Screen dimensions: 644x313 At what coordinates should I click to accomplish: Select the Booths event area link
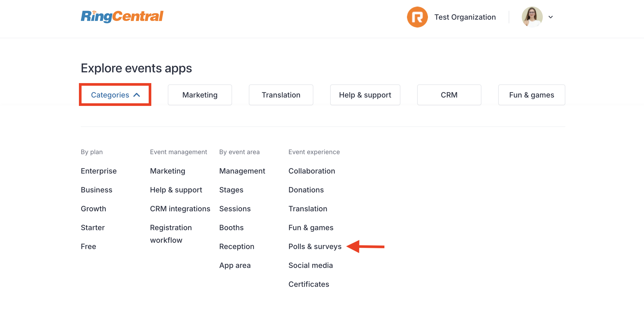(231, 228)
